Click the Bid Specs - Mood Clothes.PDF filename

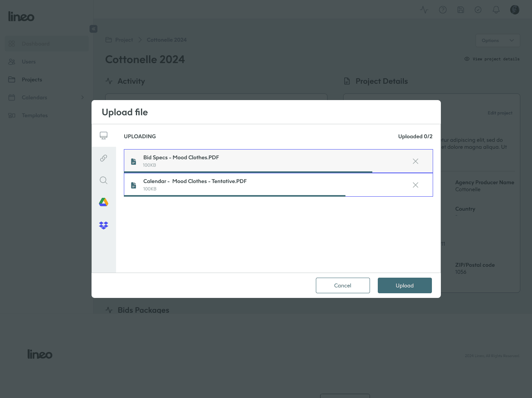click(x=181, y=157)
